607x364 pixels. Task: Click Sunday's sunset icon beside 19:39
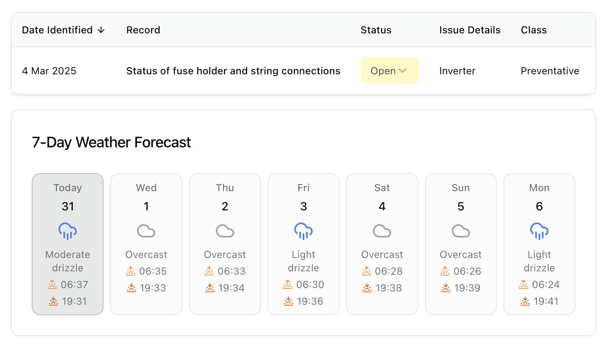coord(445,288)
